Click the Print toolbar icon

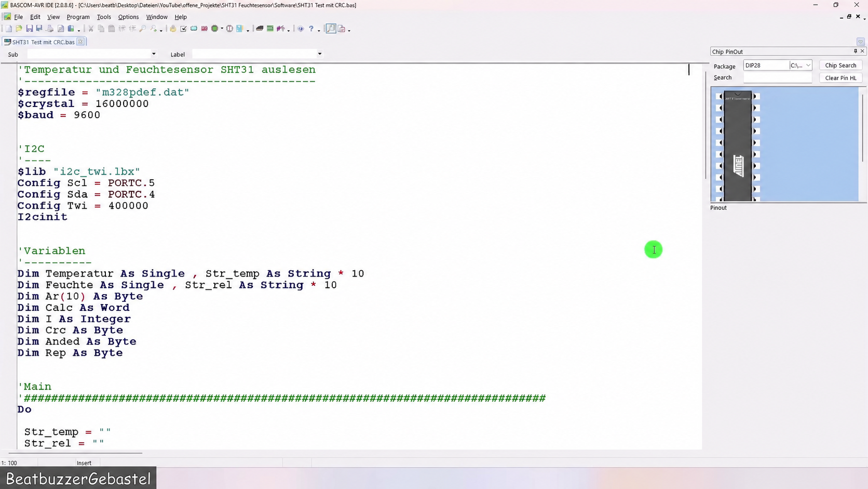pos(50,29)
